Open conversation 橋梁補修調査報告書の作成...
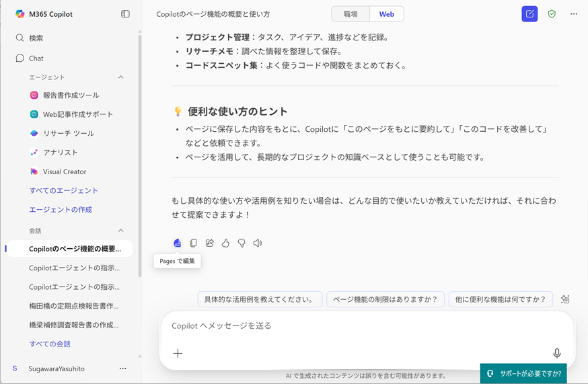Screen dimensions: 588x384 point(74,325)
